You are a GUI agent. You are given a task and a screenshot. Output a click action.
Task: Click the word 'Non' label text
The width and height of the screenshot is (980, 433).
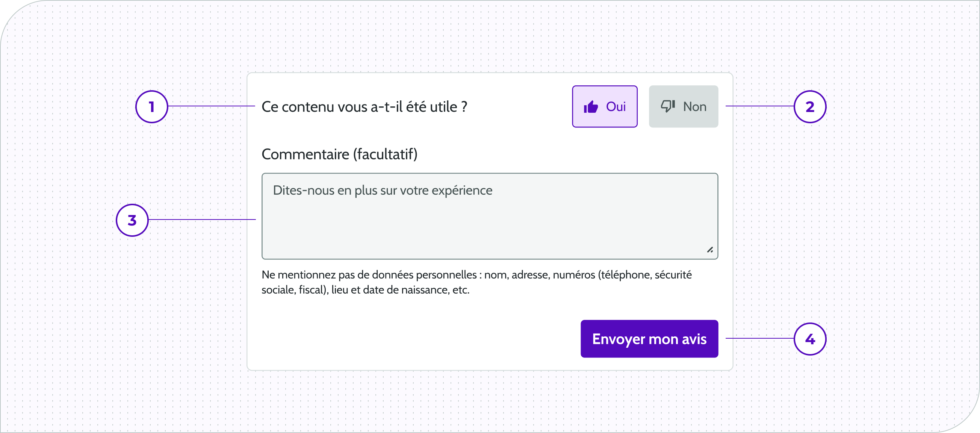pyautogui.click(x=694, y=106)
